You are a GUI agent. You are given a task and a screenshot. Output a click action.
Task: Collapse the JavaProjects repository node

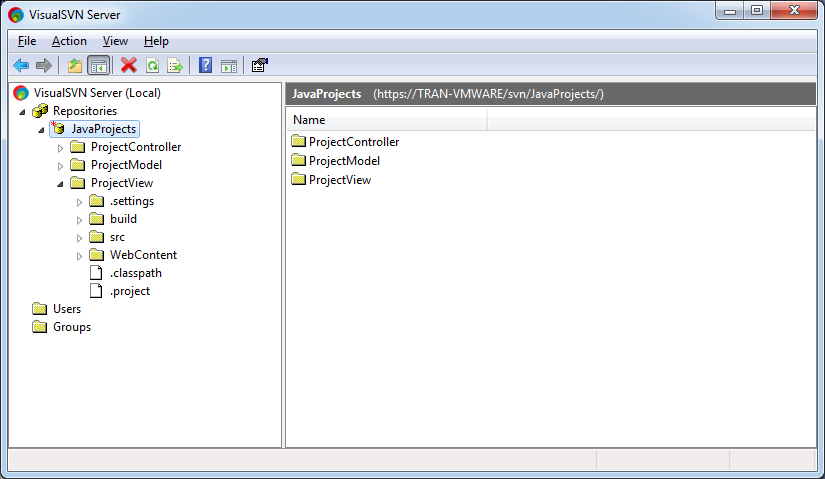click(41, 129)
